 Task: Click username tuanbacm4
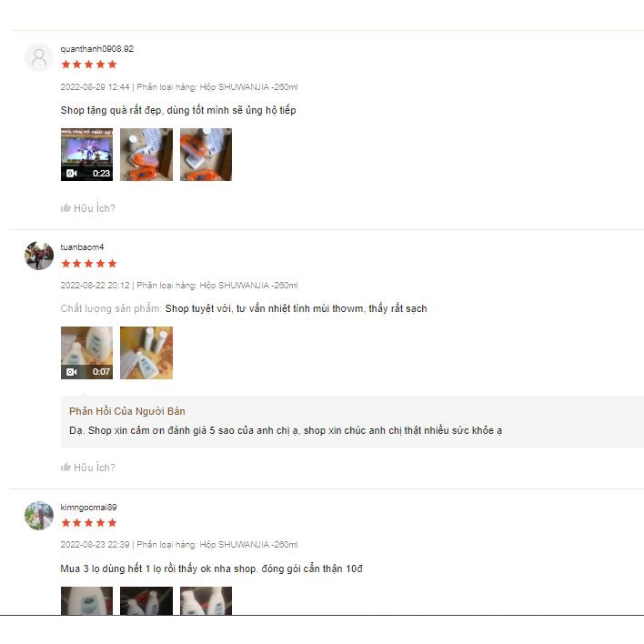(x=82, y=247)
